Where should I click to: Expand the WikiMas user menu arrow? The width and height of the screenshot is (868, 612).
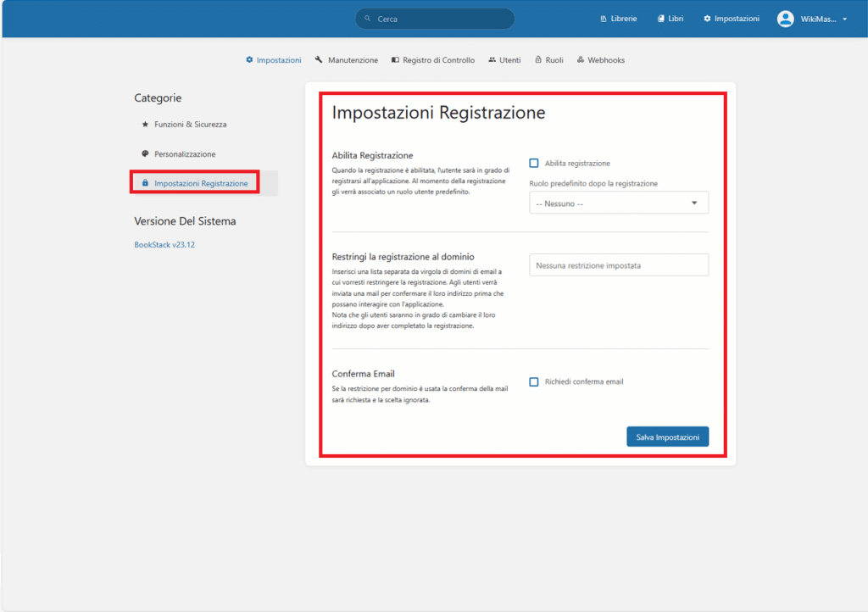(845, 19)
